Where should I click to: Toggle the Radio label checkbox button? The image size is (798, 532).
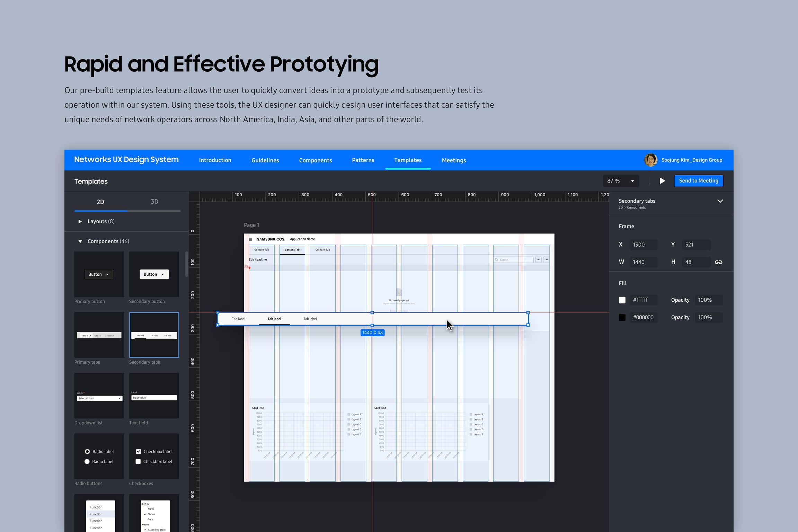(x=86, y=451)
